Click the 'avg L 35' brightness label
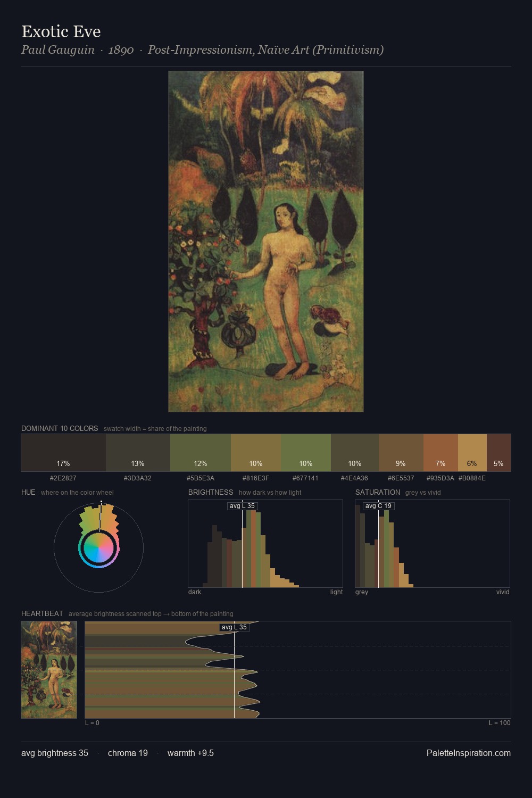The height and width of the screenshot is (798, 532). pyautogui.click(x=242, y=506)
